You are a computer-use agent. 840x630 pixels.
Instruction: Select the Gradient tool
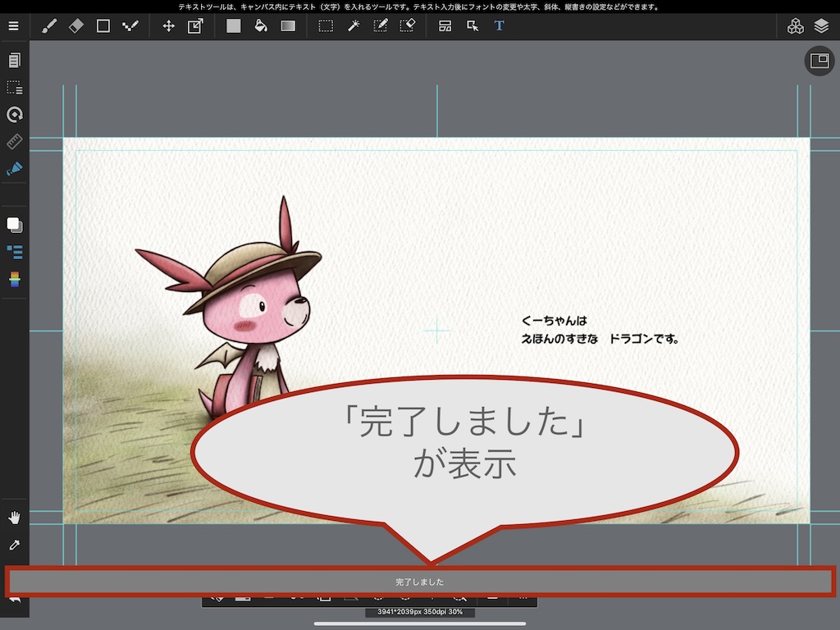click(288, 26)
